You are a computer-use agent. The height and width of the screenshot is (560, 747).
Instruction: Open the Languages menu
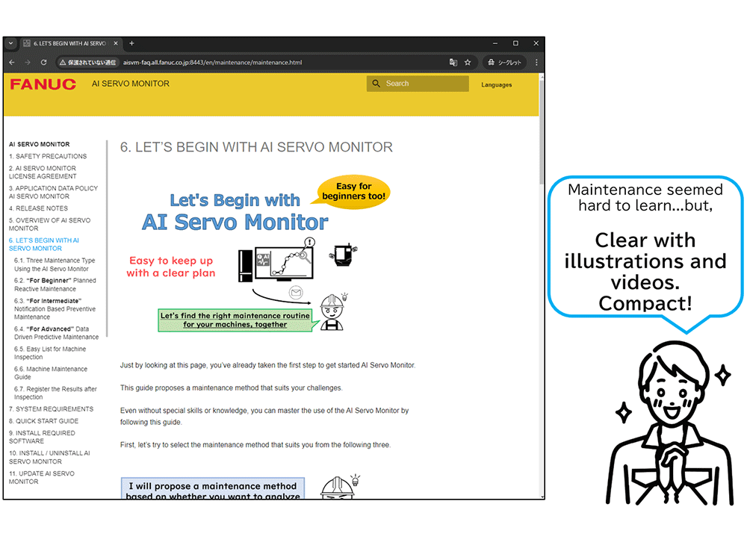point(497,85)
